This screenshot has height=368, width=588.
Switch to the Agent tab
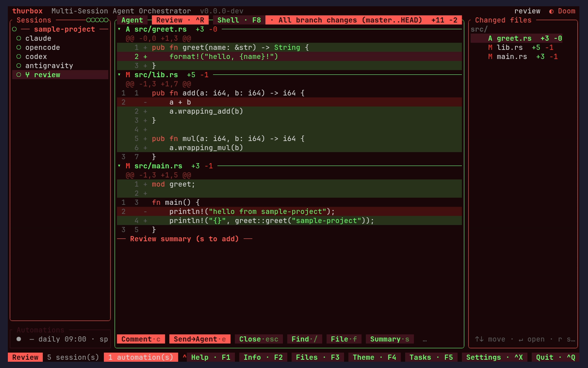pyautogui.click(x=132, y=20)
